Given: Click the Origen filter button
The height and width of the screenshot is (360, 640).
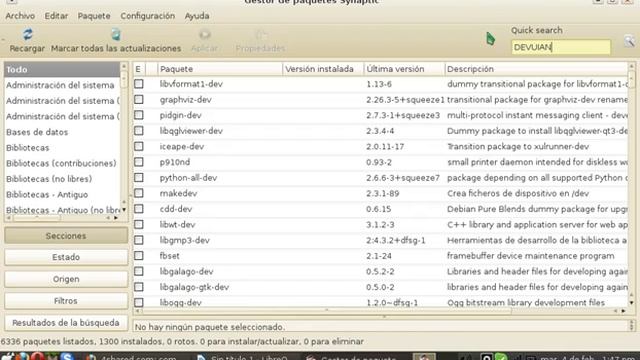Looking at the screenshot, I should (x=66, y=279).
